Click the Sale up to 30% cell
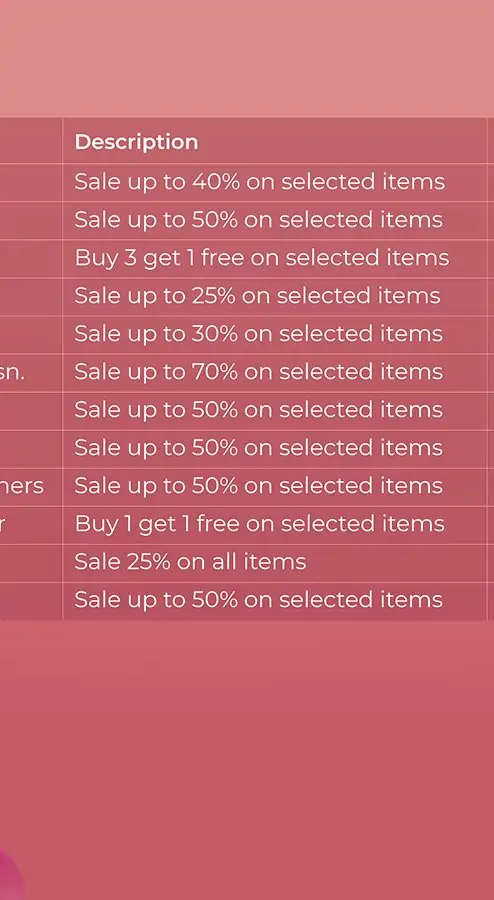Viewport: 494px width, 900px height. [274, 334]
